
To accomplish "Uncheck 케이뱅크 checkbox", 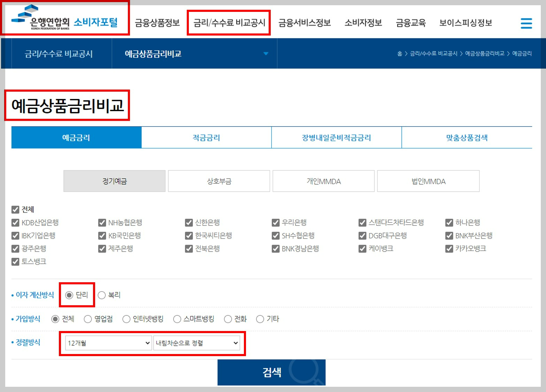I will click(x=362, y=248).
